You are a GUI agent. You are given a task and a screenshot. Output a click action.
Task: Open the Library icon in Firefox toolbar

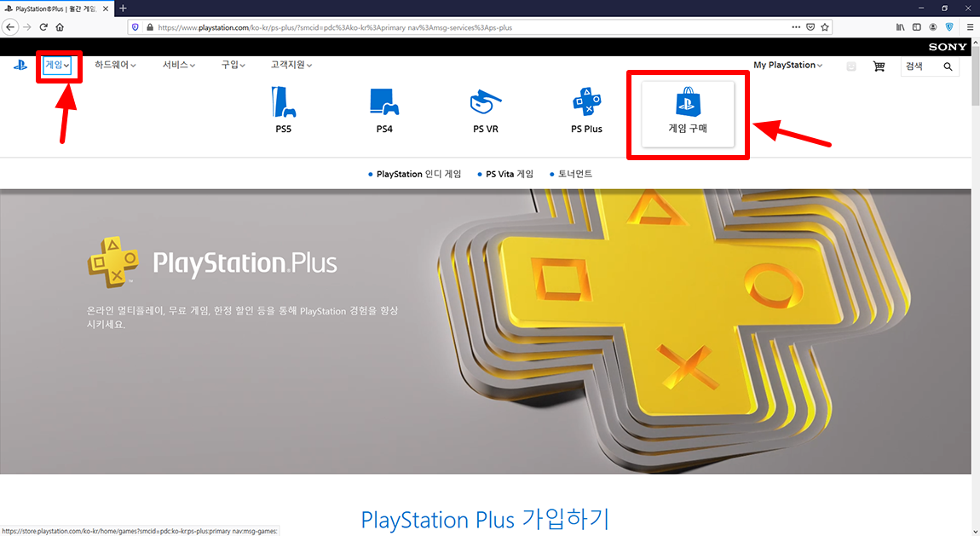click(x=900, y=27)
